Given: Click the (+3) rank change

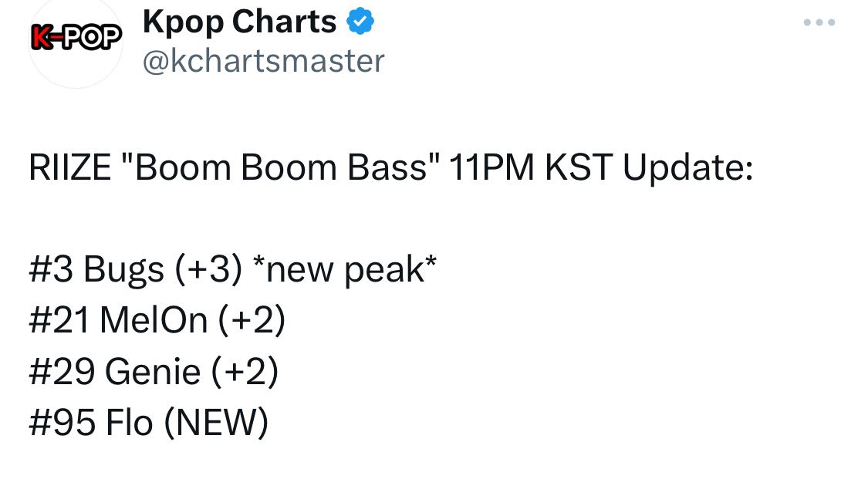Looking at the screenshot, I should 208,269.
